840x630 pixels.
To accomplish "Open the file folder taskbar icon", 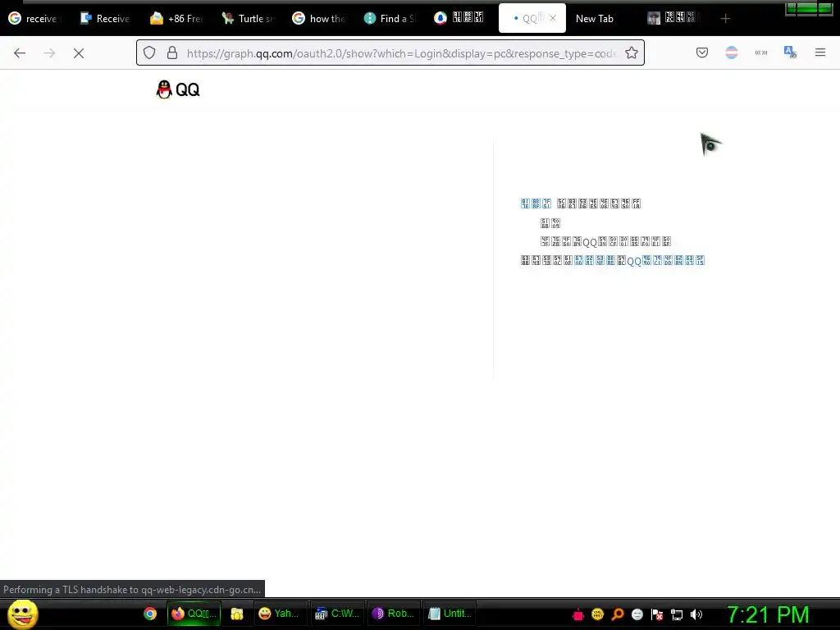I will [237, 614].
